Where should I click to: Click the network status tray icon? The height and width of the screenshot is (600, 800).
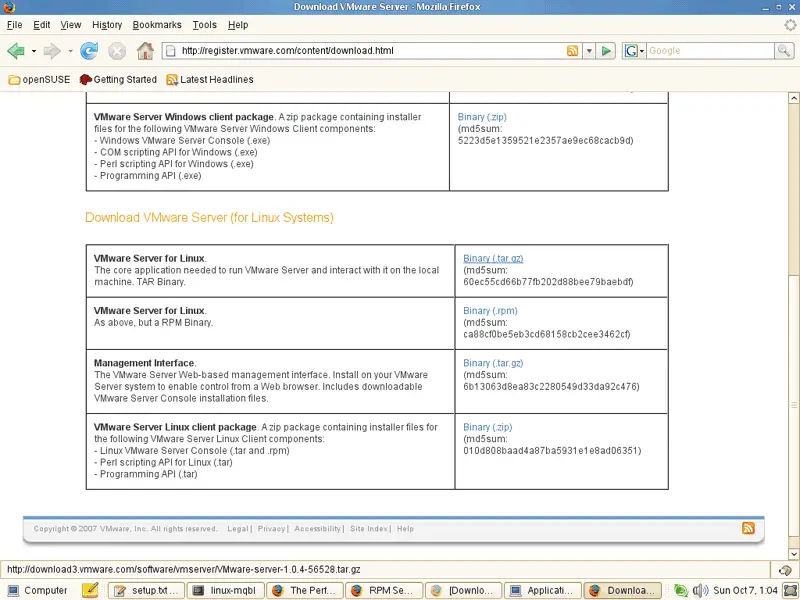click(x=681, y=590)
